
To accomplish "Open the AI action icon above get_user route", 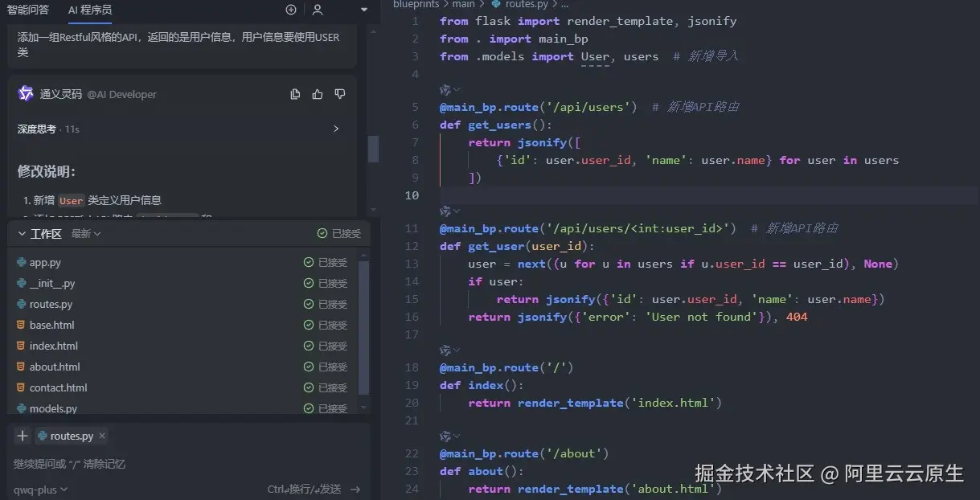I will [445, 211].
